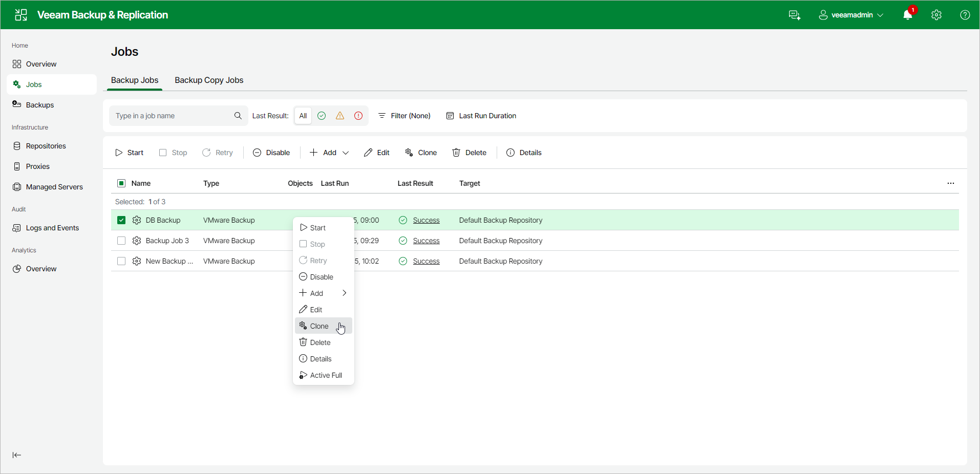Viewport: 980px width, 474px height.
Task: Open Analytics Overview in the sidebar
Action: [x=52, y=269]
